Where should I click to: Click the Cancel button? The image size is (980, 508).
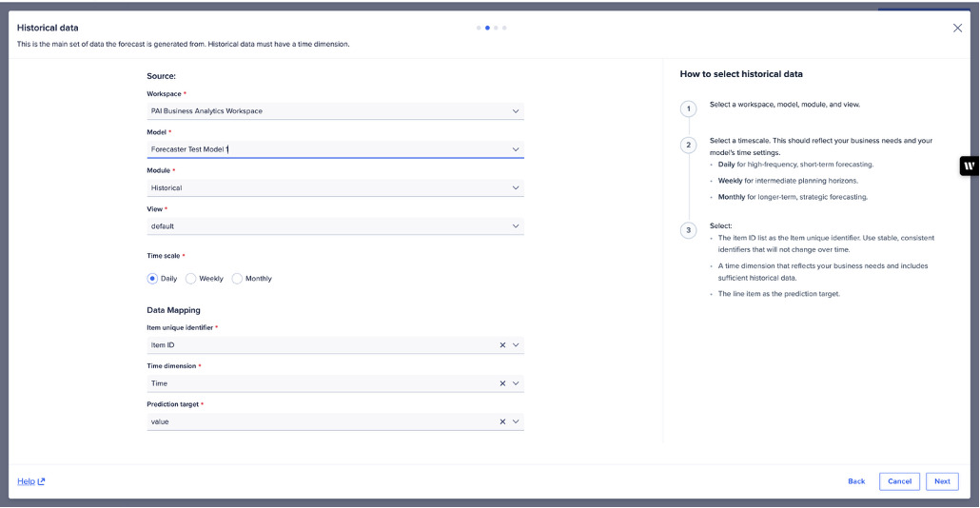[899, 481]
